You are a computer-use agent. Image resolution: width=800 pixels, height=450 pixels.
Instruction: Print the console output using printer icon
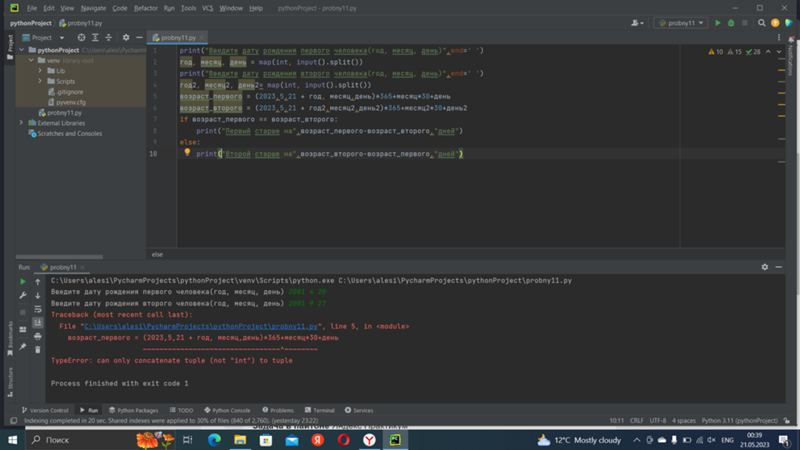(38, 335)
